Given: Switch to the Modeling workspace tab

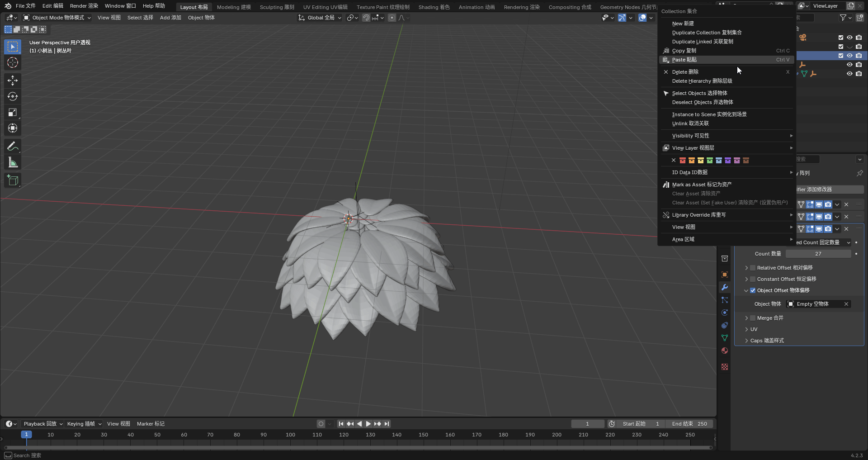Looking at the screenshot, I should [233, 7].
